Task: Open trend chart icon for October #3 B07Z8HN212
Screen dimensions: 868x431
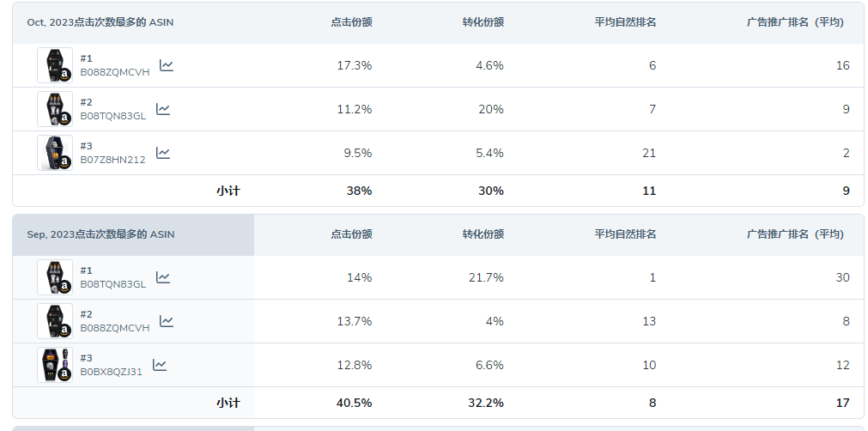Action: coord(163,153)
